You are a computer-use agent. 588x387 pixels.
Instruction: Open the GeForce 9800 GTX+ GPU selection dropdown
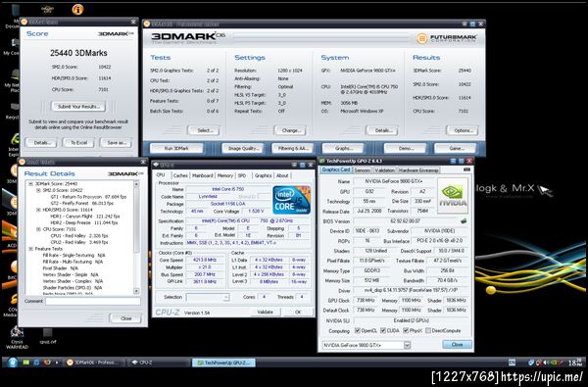366,345
